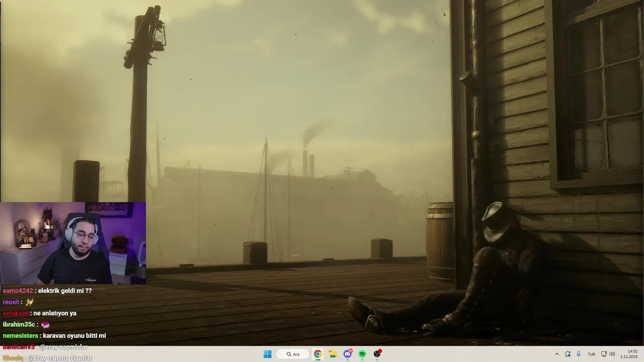This screenshot has height=362, width=644.
Task: Open Spotify from the taskbar
Action: pos(362,354)
